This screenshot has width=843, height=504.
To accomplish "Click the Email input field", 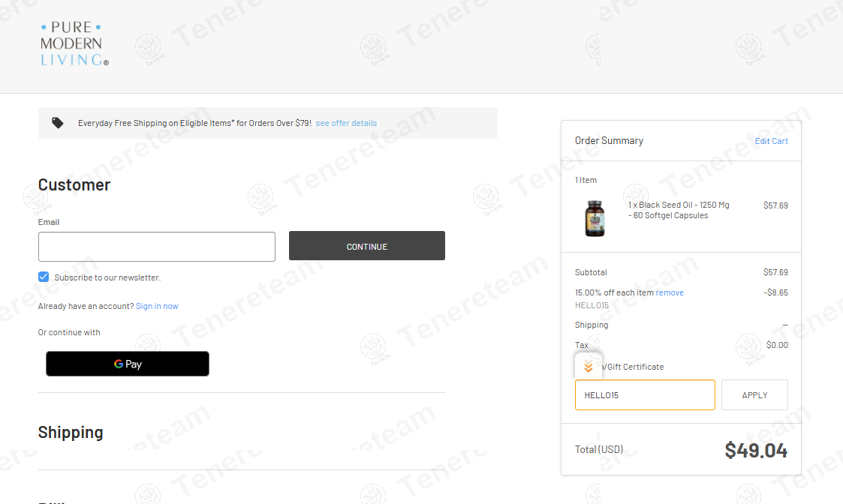I will [x=156, y=247].
